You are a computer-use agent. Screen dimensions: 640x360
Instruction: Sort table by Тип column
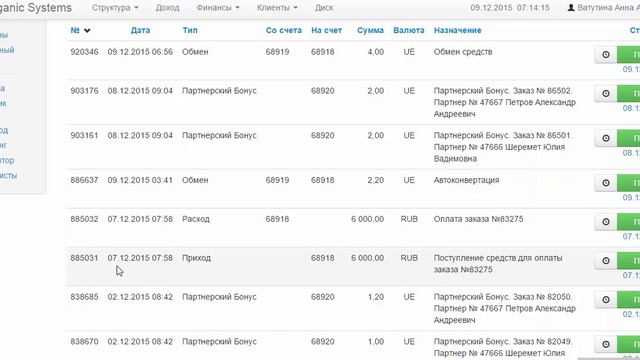(190, 30)
